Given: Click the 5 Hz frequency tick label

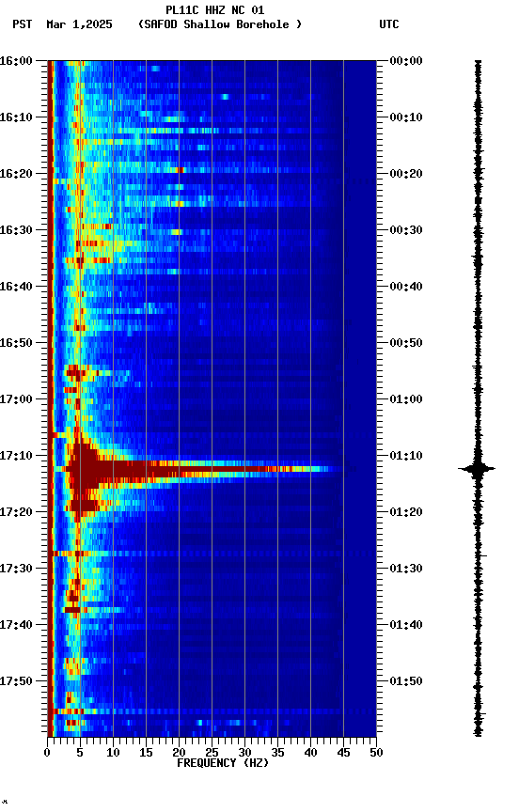Looking at the screenshot, I should click(x=80, y=753).
